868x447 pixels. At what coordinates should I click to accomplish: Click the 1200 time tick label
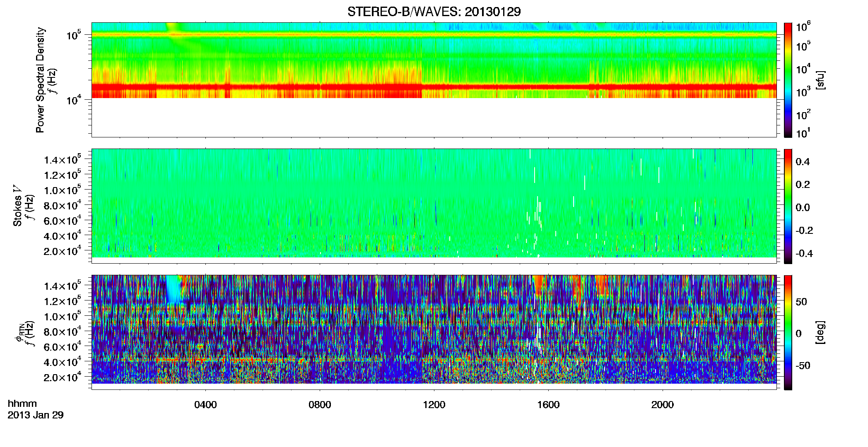pos(434,405)
